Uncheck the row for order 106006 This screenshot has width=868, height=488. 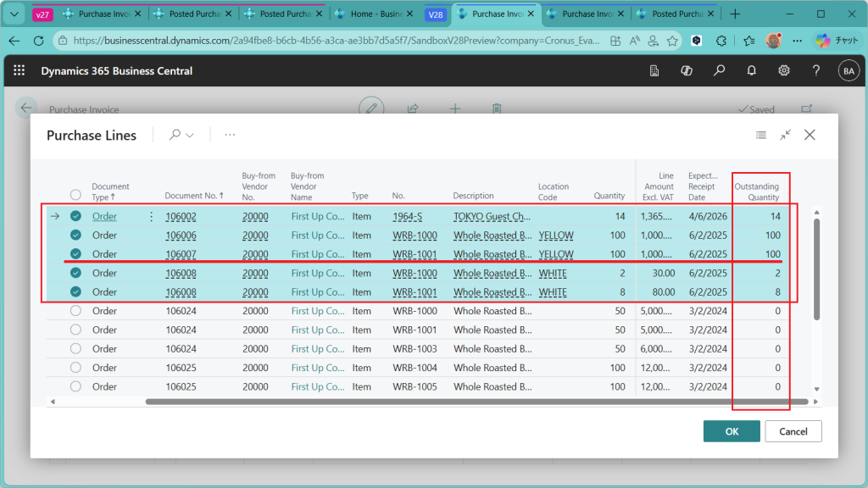point(75,236)
